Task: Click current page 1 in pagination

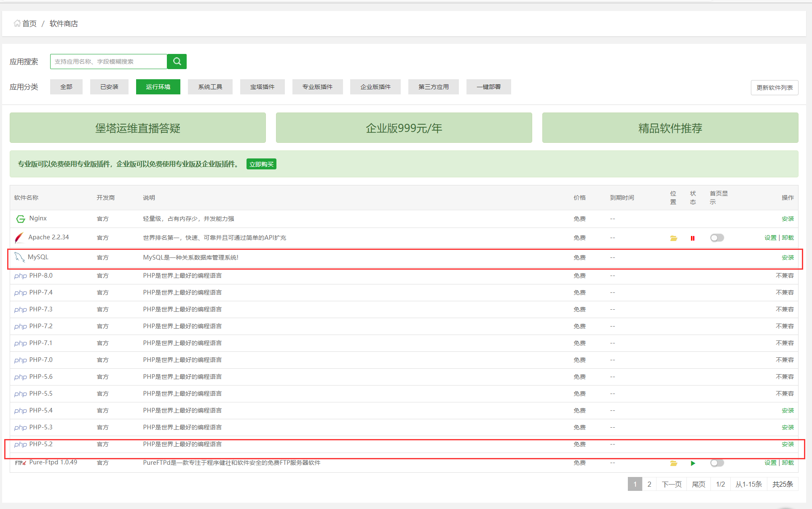Action: pos(635,484)
